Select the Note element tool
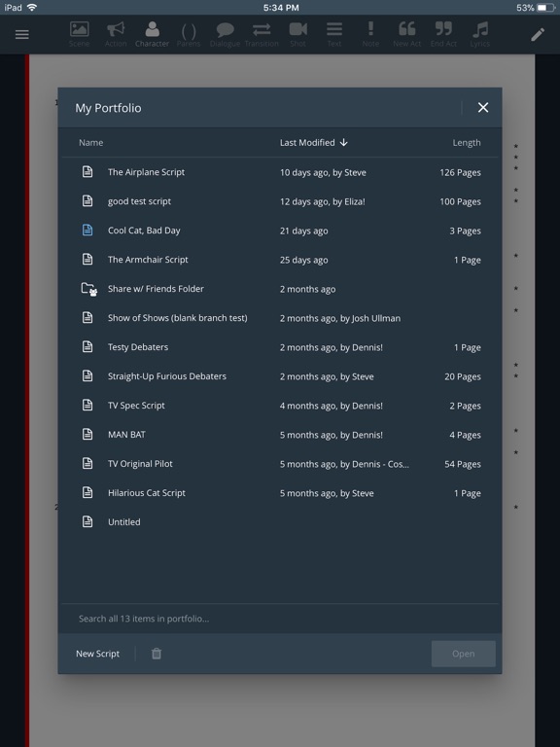560x747 pixels. (x=370, y=34)
